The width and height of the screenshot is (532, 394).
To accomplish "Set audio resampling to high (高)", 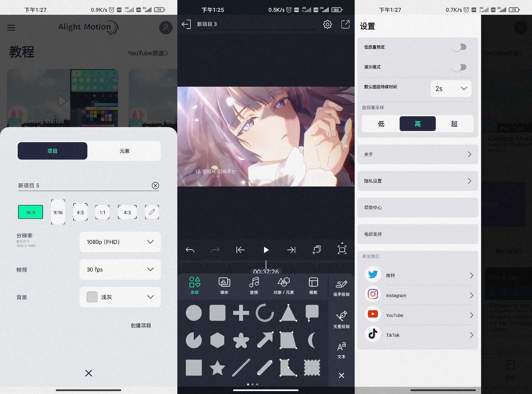I will (x=417, y=124).
